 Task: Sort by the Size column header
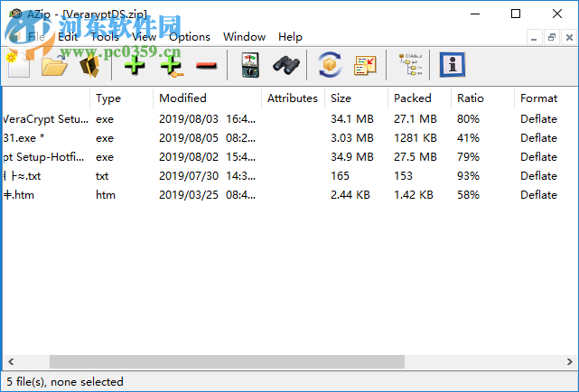click(356, 98)
